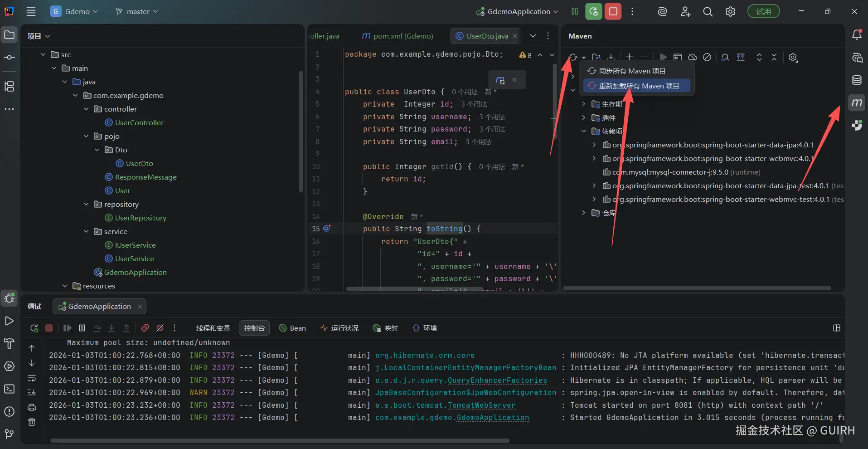Image resolution: width=868 pixels, height=449 pixels.
Task: Close the UserDto.java editor tab
Action: 515,36
